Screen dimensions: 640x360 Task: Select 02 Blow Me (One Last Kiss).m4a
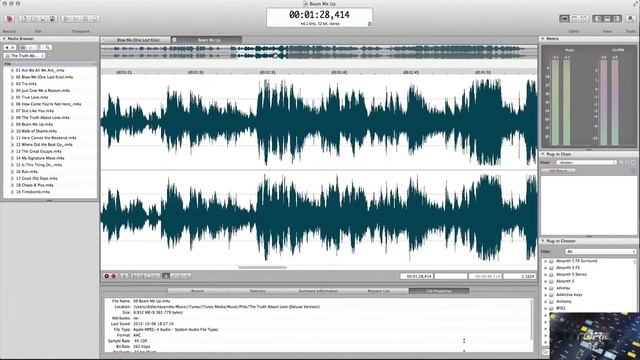[x=44, y=77]
